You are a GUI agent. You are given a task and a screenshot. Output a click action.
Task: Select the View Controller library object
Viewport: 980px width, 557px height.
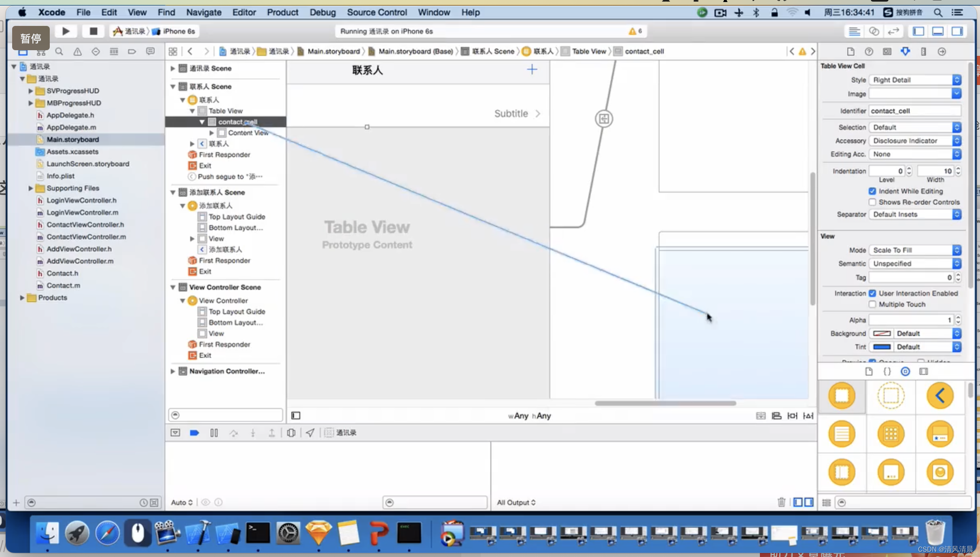pyautogui.click(x=842, y=395)
